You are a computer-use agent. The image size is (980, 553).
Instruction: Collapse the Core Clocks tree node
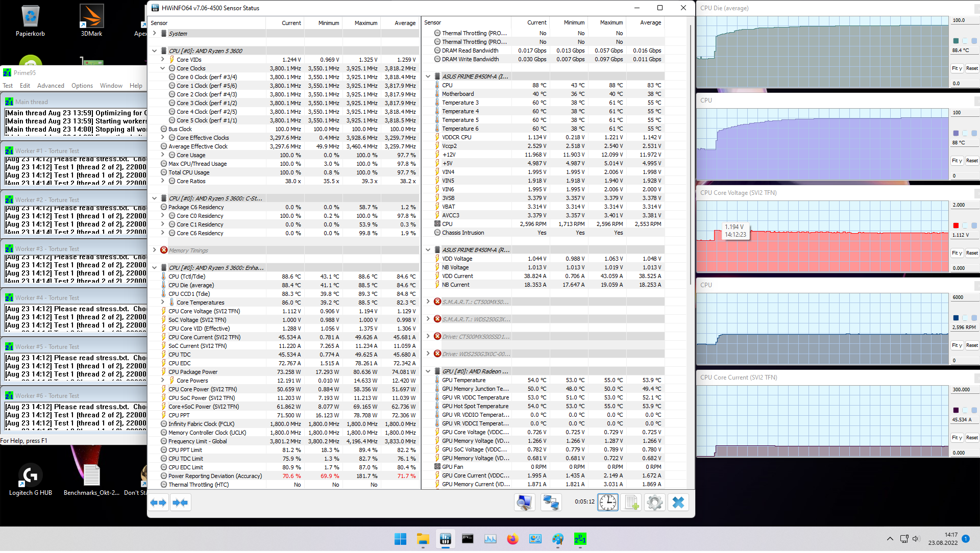163,68
